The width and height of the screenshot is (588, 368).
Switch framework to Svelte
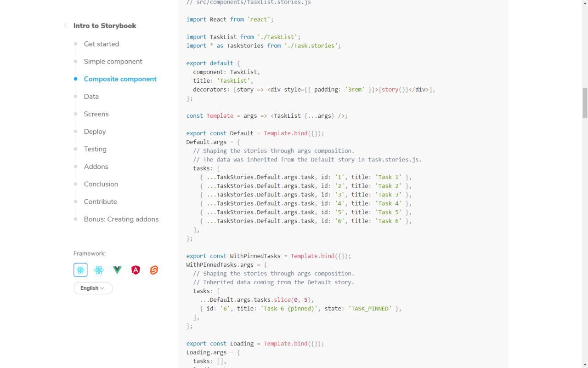click(x=154, y=270)
